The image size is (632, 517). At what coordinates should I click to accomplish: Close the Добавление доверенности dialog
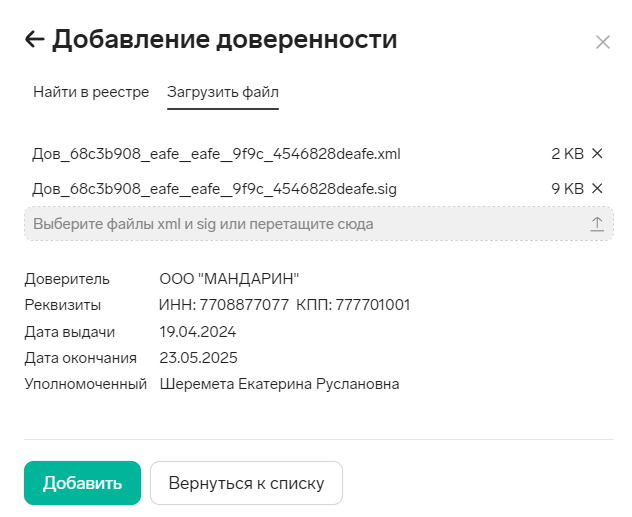[x=603, y=42]
